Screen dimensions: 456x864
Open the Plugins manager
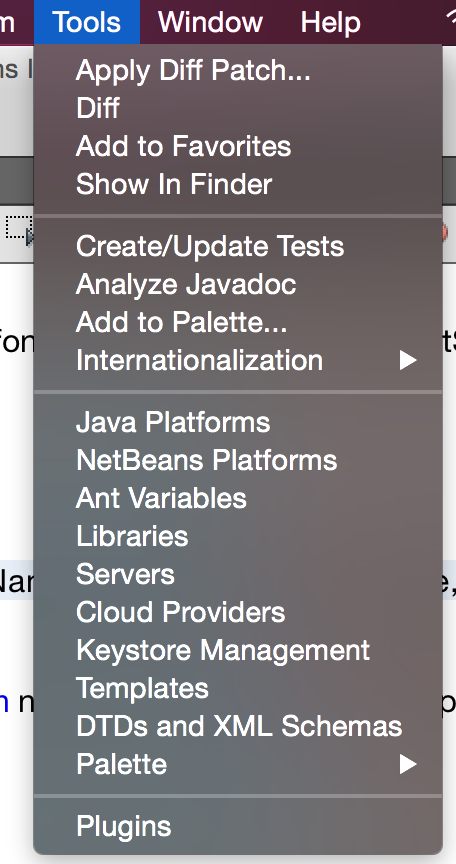238,826
